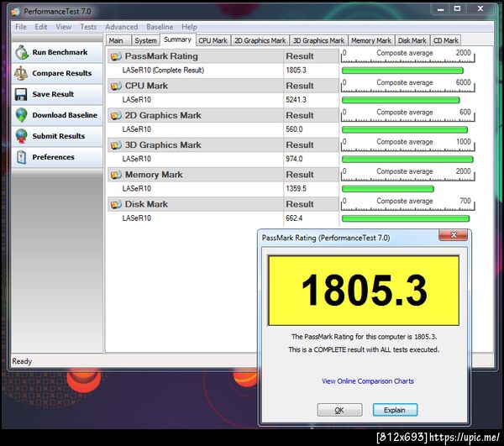The image size is (504, 446).
Task: Click the Submit Results globe icon
Action: [21, 136]
